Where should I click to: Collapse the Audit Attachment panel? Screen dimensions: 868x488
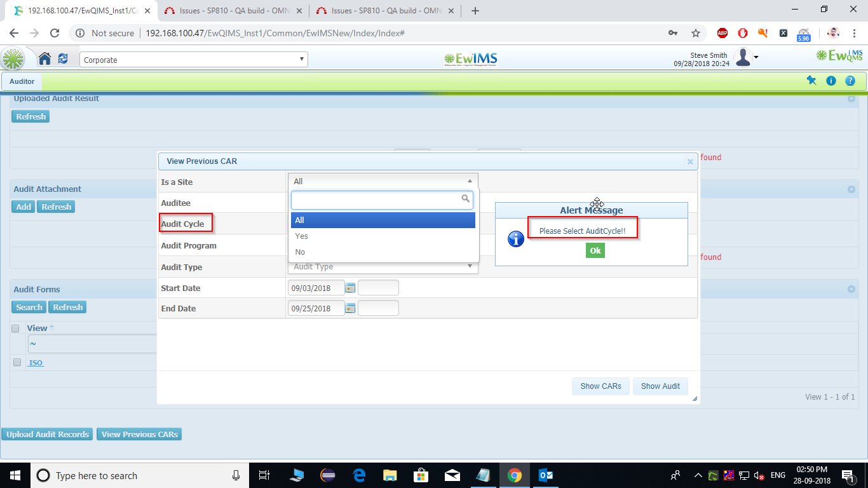(851, 189)
